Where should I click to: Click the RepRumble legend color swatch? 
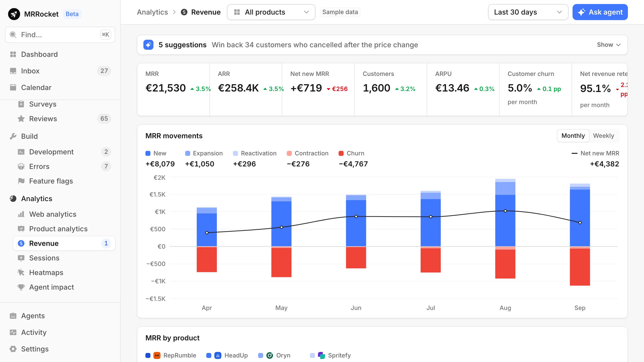(x=148, y=355)
